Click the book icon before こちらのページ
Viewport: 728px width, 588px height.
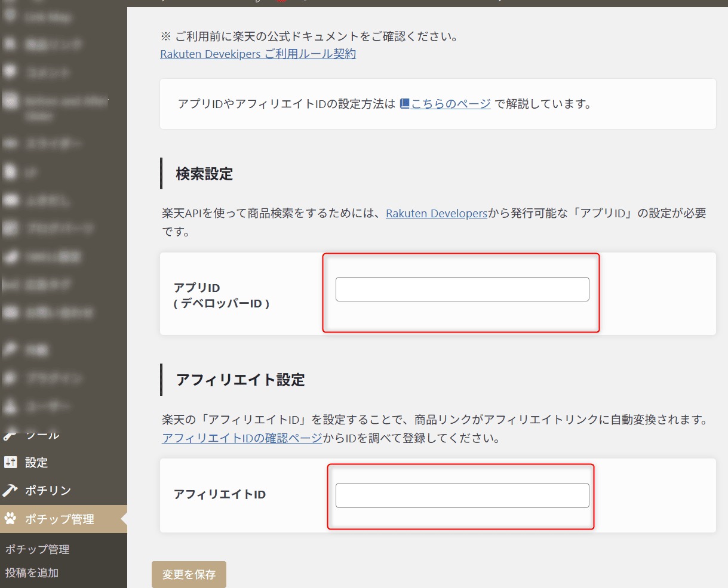(404, 103)
